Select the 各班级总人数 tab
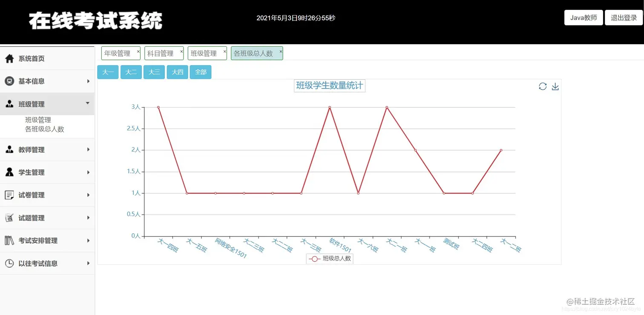The height and width of the screenshot is (315, 644). click(257, 53)
